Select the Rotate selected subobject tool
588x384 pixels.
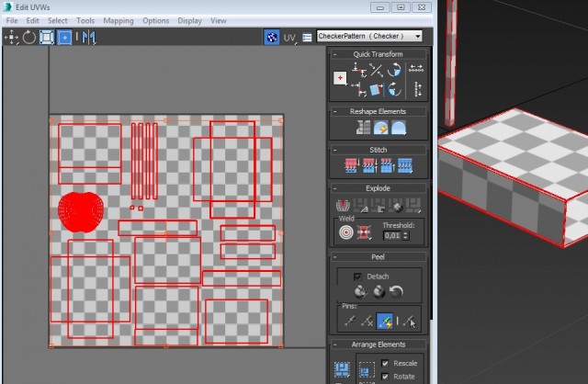coord(28,37)
